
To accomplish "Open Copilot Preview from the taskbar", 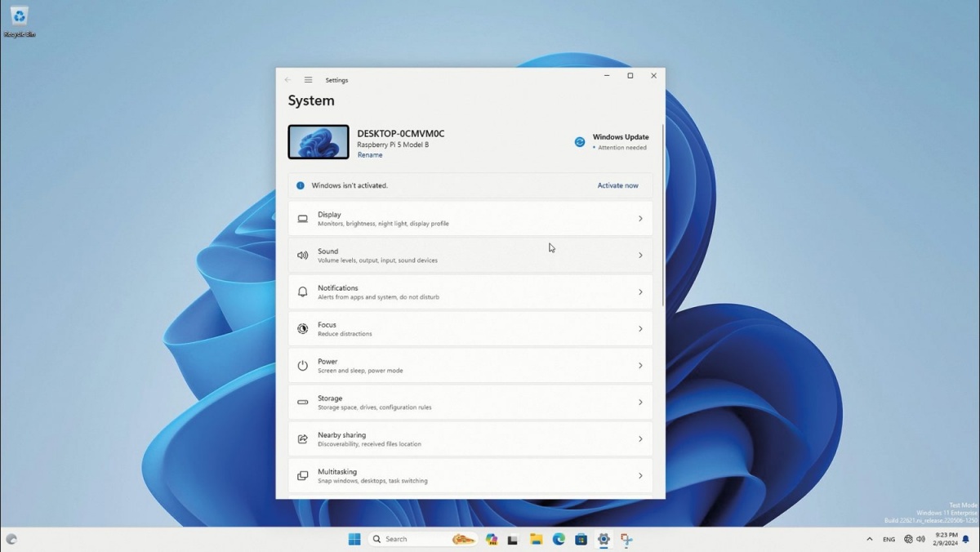I will point(492,539).
